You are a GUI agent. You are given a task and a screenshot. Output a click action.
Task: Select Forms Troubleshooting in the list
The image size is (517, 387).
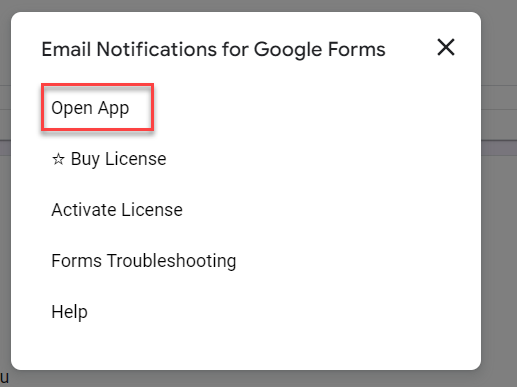click(x=144, y=261)
